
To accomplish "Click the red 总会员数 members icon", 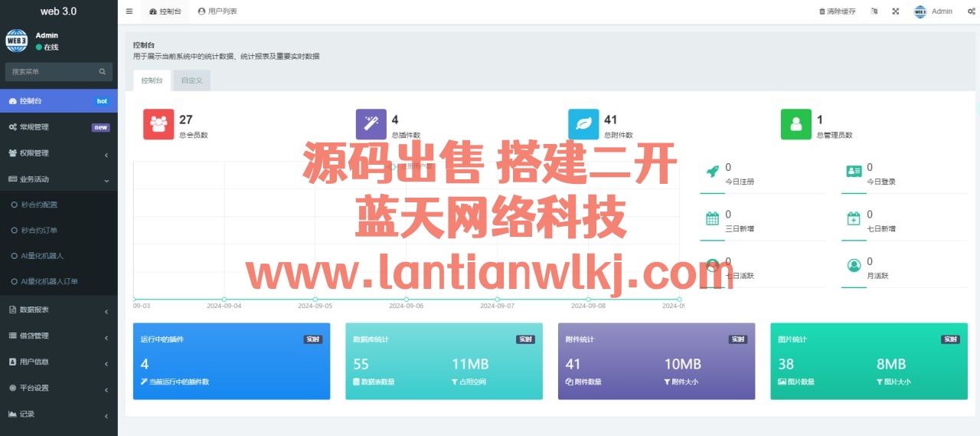I will click(x=158, y=124).
